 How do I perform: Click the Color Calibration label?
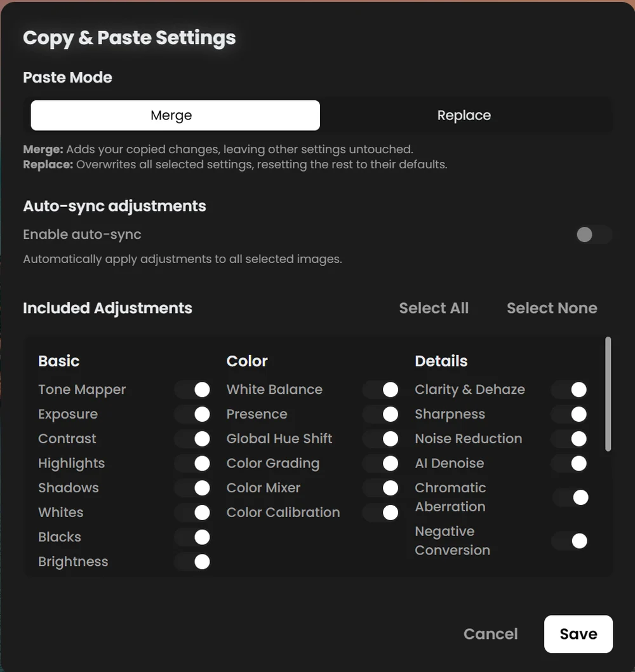point(283,512)
